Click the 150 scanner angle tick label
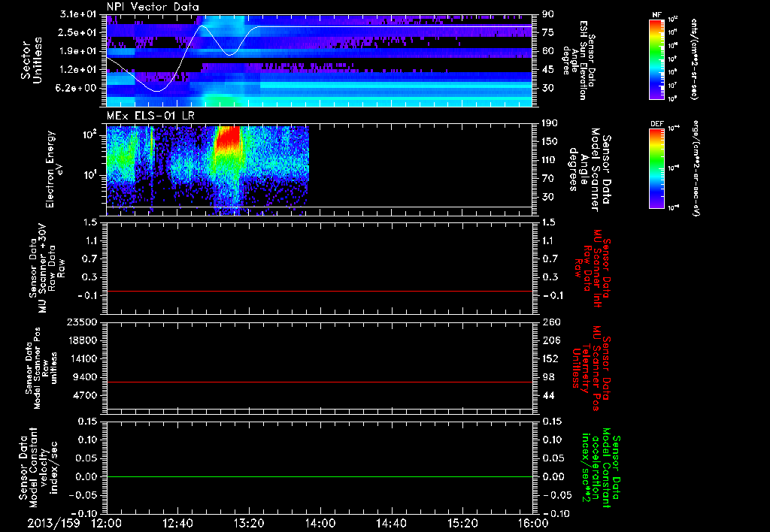The image size is (770, 532). (550, 141)
